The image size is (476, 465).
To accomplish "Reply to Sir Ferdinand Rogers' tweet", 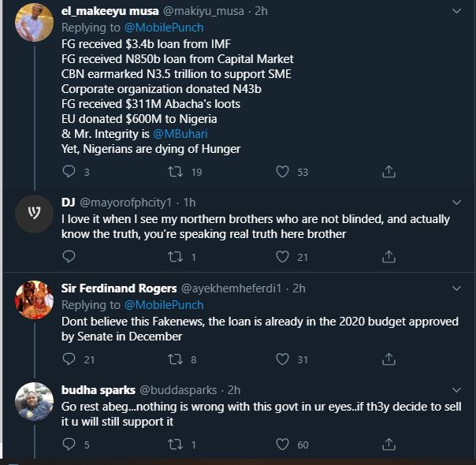I will coord(69,359).
